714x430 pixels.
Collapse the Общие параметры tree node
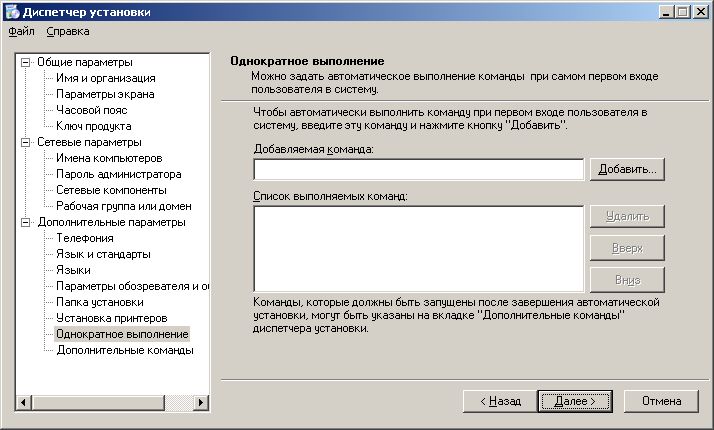pos(26,62)
